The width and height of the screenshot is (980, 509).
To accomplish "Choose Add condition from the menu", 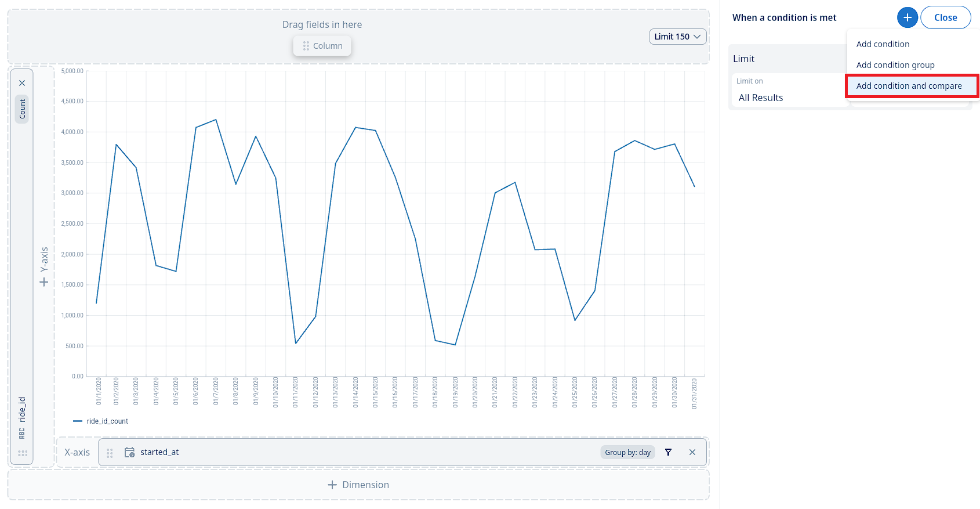I will point(883,44).
